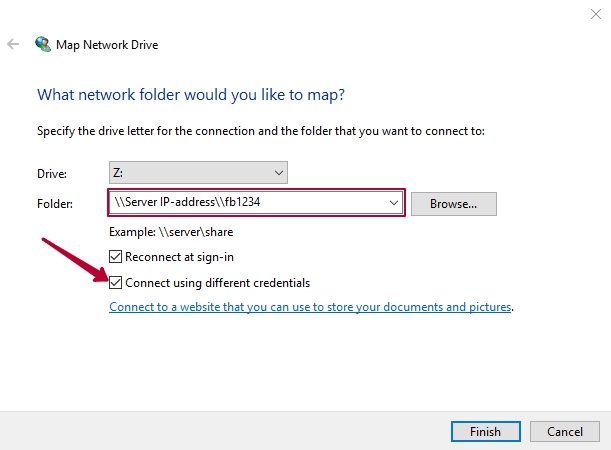This screenshot has width=611, height=450.
Task: Click 'Connect using different credentials' label text
Action: (217, 283)
